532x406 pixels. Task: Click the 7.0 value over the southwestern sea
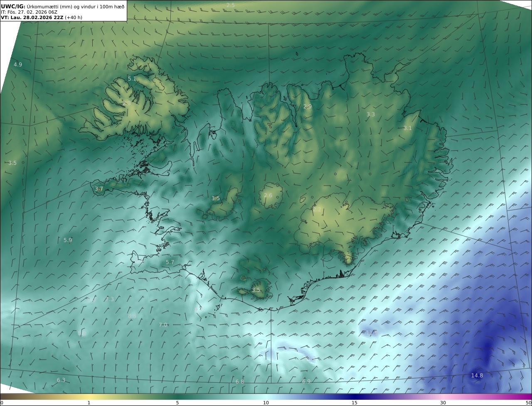163,325
